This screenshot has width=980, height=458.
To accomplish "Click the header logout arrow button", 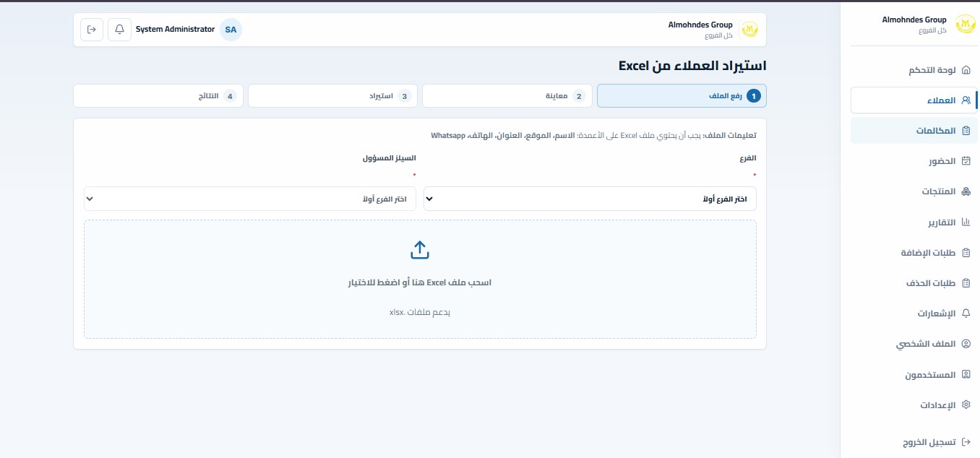I will click(x=92, y=30).
